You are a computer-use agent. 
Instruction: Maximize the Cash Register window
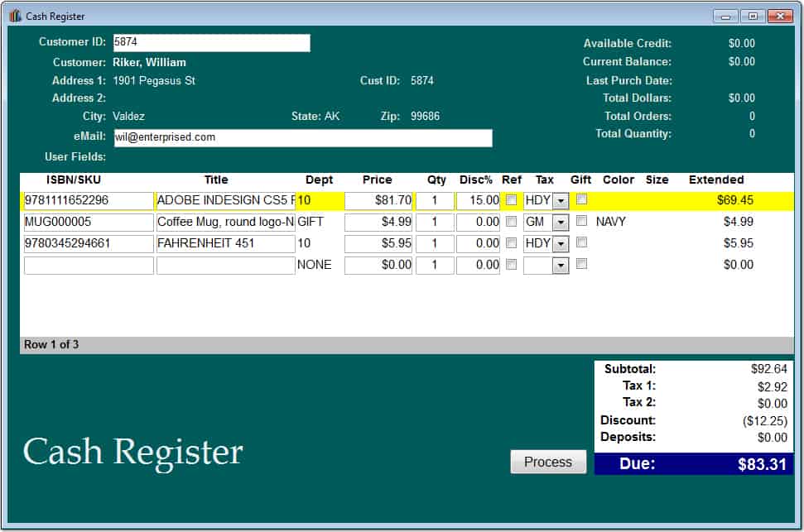tap(752, 17)
